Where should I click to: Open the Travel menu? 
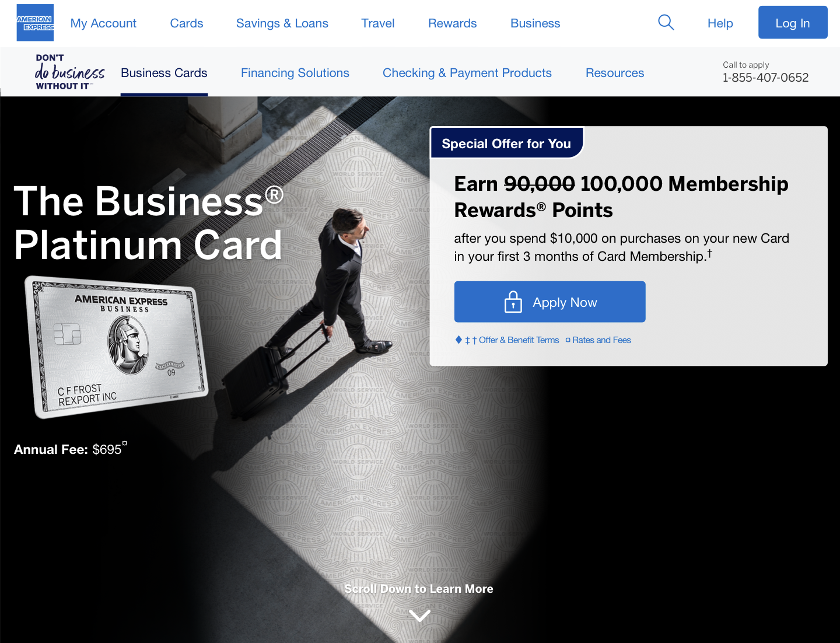[x=378, y=23]
